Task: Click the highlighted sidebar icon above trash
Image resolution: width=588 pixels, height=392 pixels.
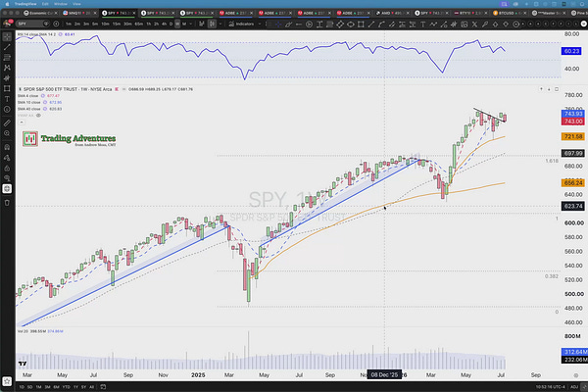Action: (x=7, y=189)
